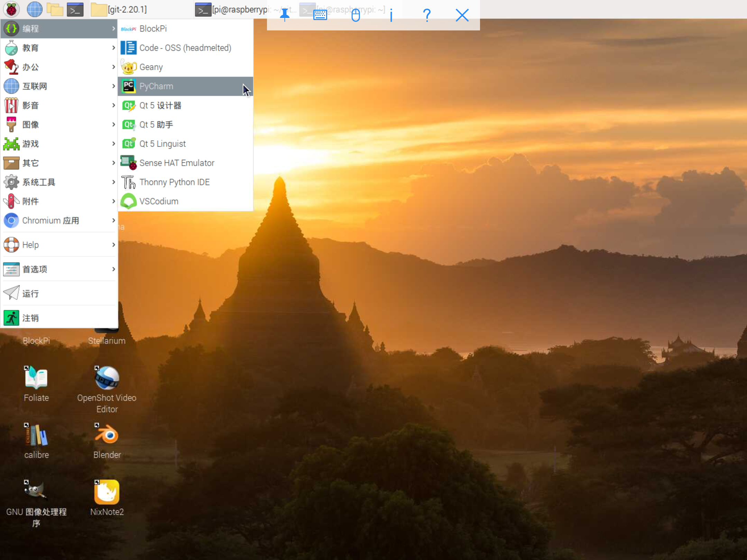
Task: Expand the 游戏 category arrow
Action: click(113, 144)
